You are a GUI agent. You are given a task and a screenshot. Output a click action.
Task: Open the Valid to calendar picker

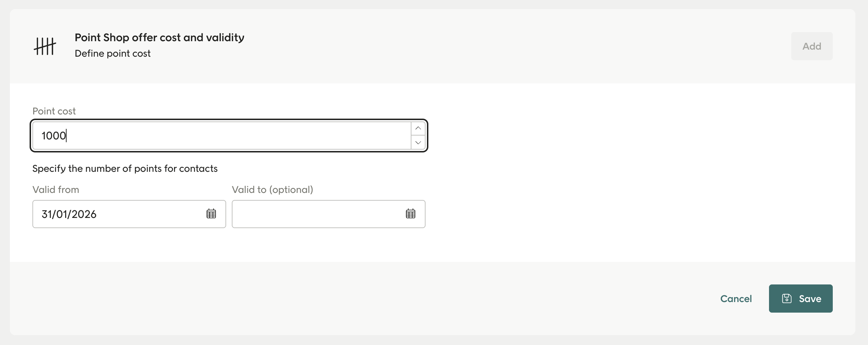410,214
